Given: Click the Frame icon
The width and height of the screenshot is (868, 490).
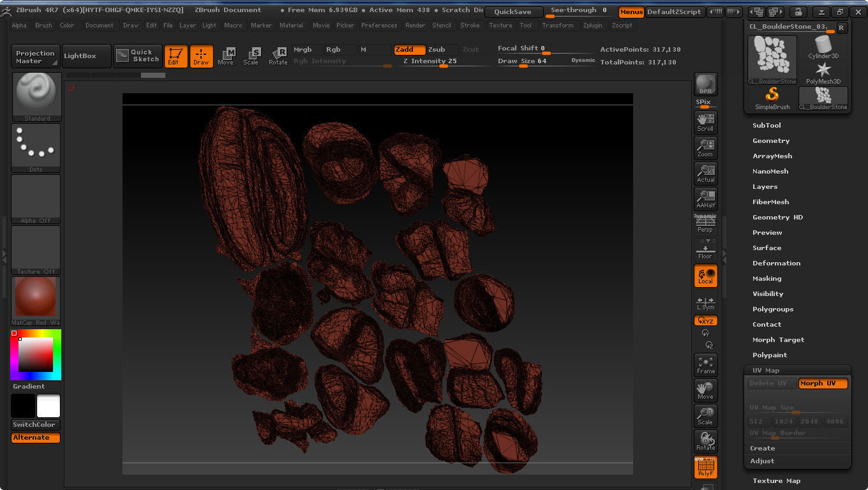Looking at the screenshot, I should pyautogui.click(x=705, y=365).
